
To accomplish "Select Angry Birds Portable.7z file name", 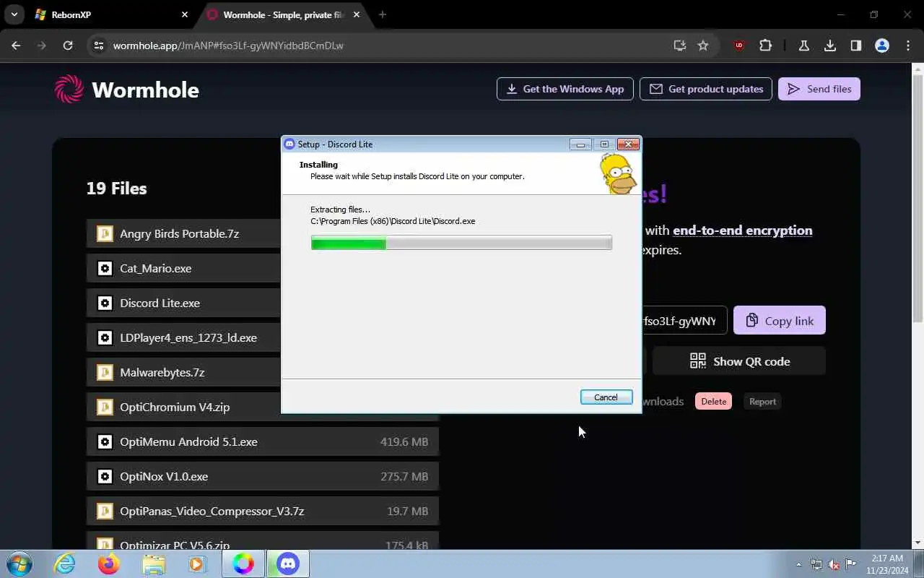I will click(x=179, y=233).
